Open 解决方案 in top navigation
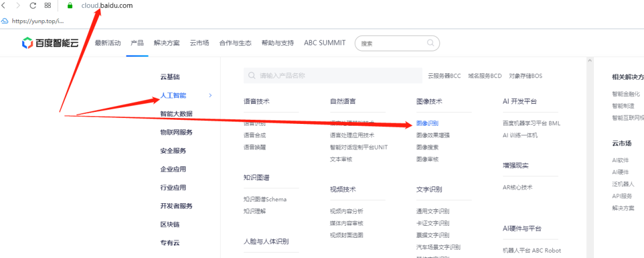The width and height of the screenshot is (644, 258). click(x=167, y=43)
